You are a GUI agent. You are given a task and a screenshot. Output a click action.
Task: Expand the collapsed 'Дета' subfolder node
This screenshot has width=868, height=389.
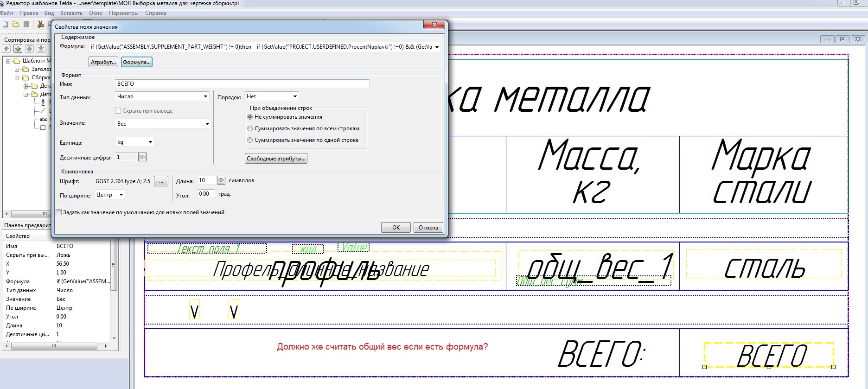coord(26,86)
